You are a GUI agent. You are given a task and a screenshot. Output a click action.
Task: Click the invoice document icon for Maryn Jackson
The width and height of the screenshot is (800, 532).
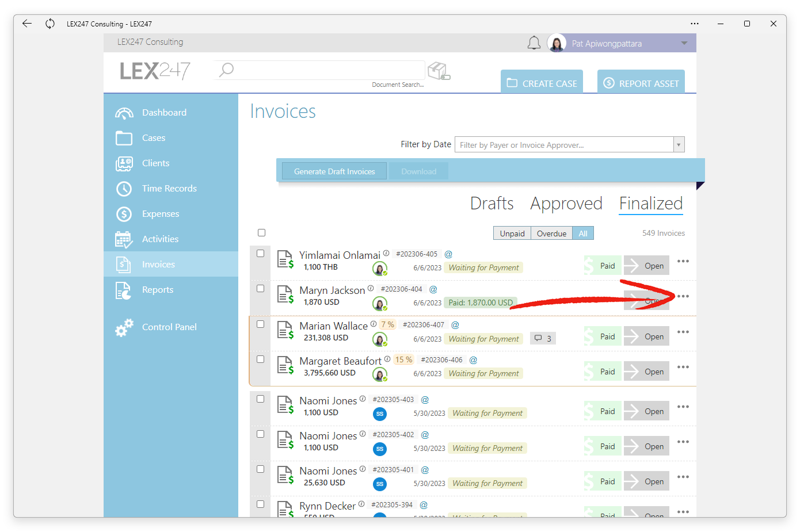[x=285, y=294]
